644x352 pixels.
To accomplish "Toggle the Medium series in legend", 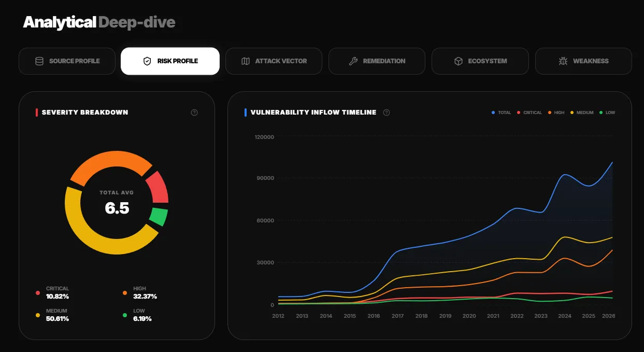I will click(x=582, y=112).
